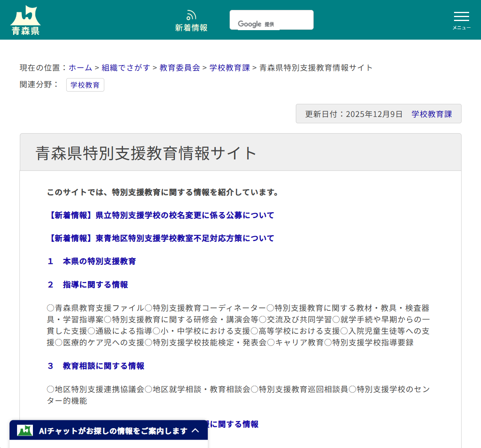This screenshot has width=481, height=448.
Task: Open 新着情報 via the broadcast icon
Action: 191,19
